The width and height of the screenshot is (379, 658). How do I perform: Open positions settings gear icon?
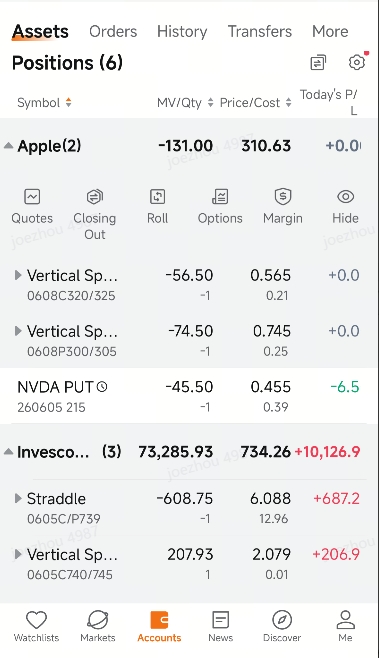(x=357, y=63)
